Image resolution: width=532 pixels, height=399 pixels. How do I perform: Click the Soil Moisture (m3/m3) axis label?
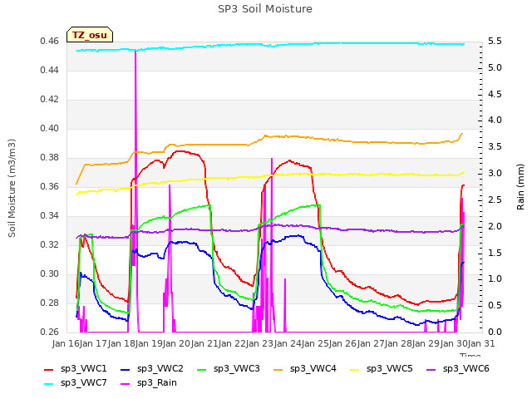12,188
